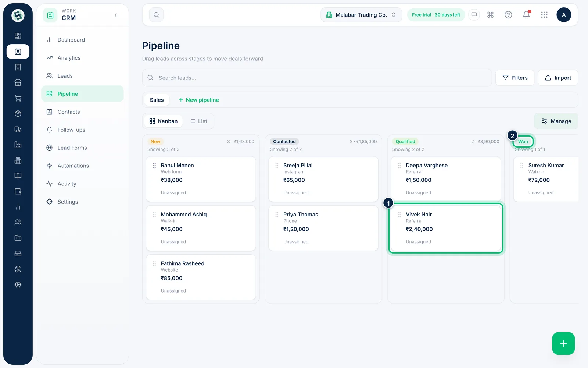Click the shopping cart icon in rail
The height and width of the screenshot is (368, 588).
(x=18, y=98)
